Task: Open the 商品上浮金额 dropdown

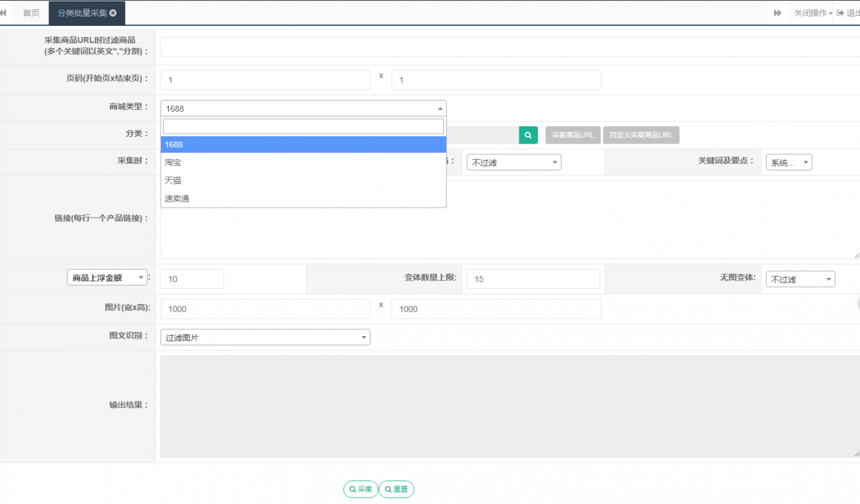Action: tap(107, 278)
